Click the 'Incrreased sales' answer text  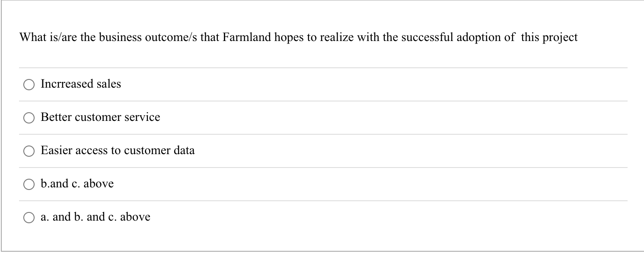tap(81, 84)
